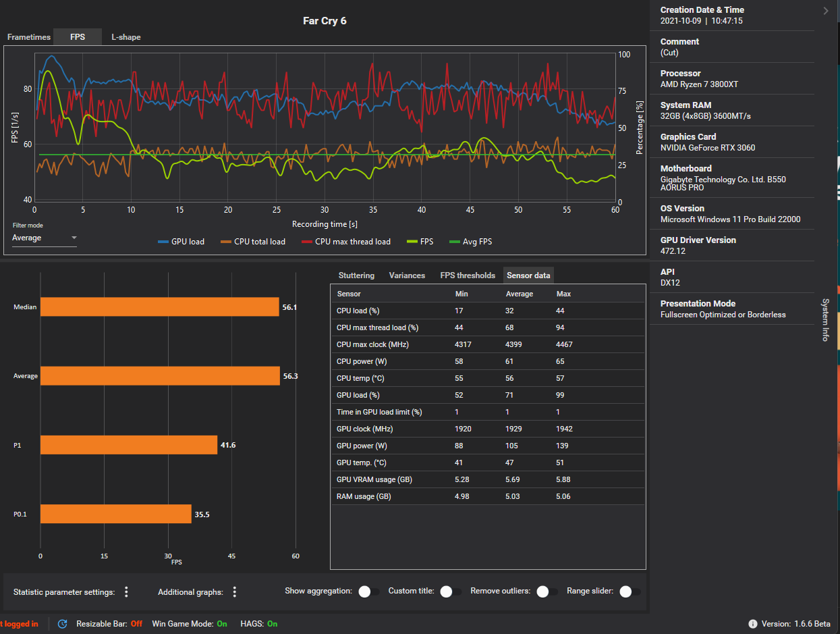840x634 pixels.
Task: Click the API DX12 entry
Action: pyautogui.click(x=732, y=277)
